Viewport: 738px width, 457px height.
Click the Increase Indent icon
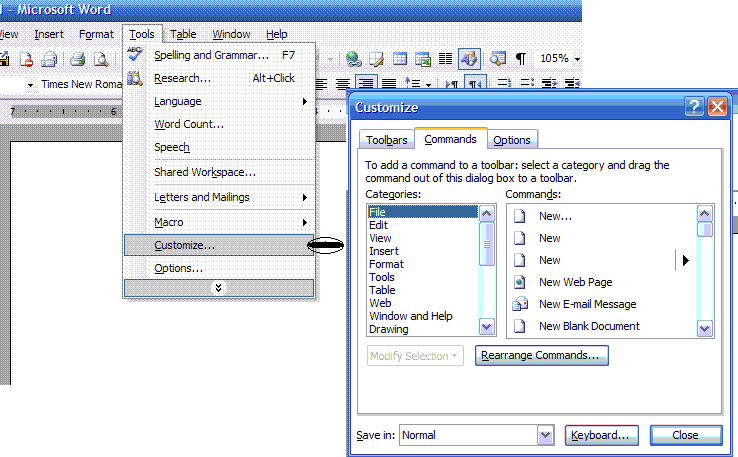coord(572,83)
